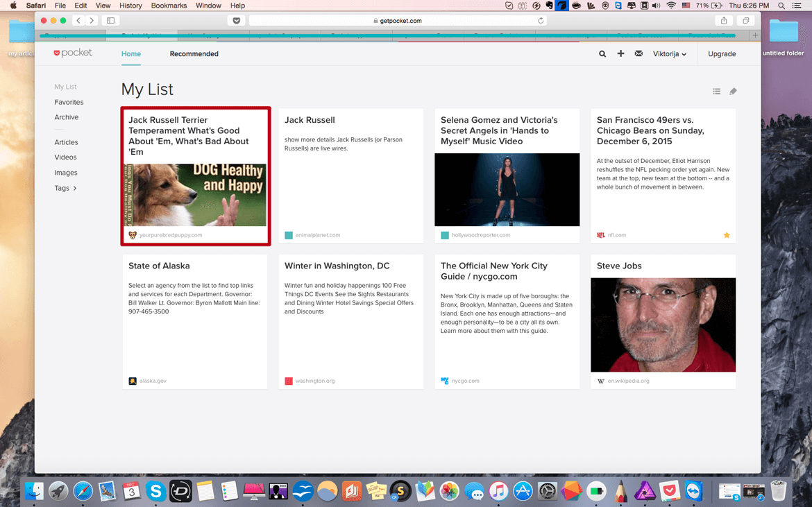Screen dimensions: 812x507
Task: Open the Pocket app in the Dock
Action: pos(670,490)
